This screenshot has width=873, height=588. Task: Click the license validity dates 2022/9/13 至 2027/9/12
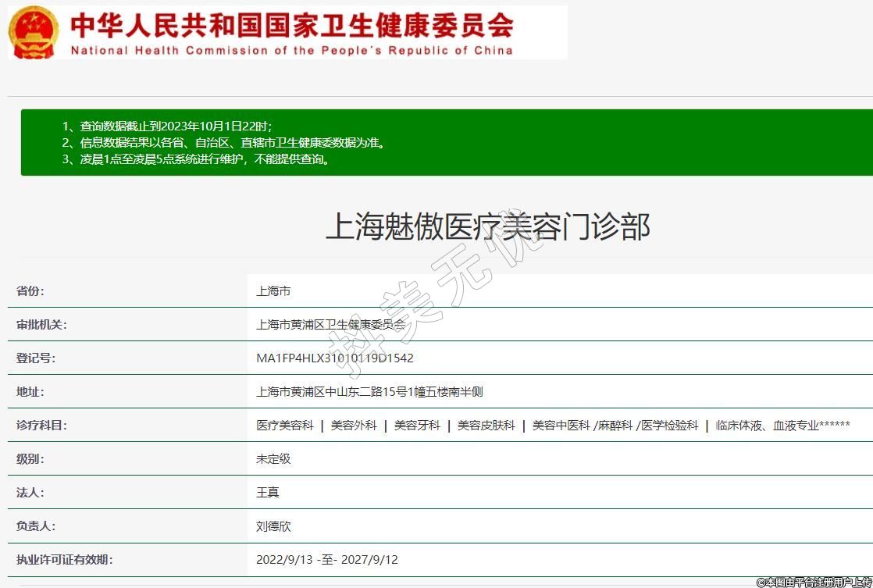coord(326,560)
